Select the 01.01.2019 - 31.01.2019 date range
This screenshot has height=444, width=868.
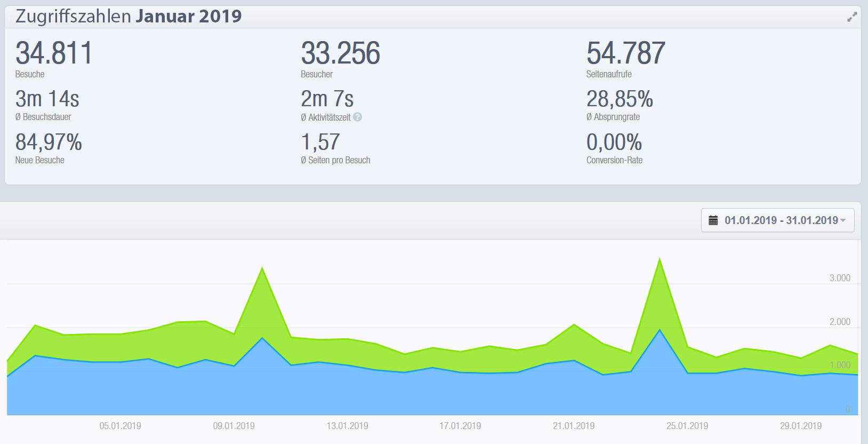[x=781, y=220]
